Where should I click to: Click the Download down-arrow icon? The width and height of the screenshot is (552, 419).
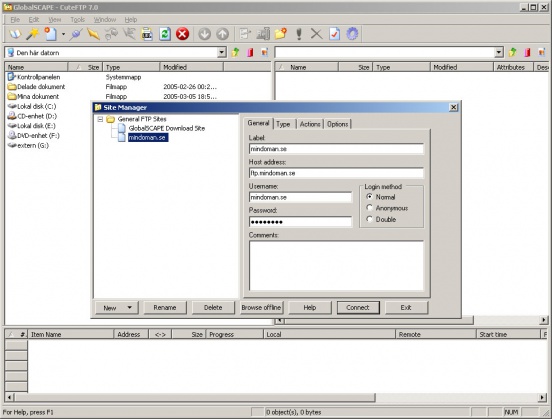(x=205, y=34)
